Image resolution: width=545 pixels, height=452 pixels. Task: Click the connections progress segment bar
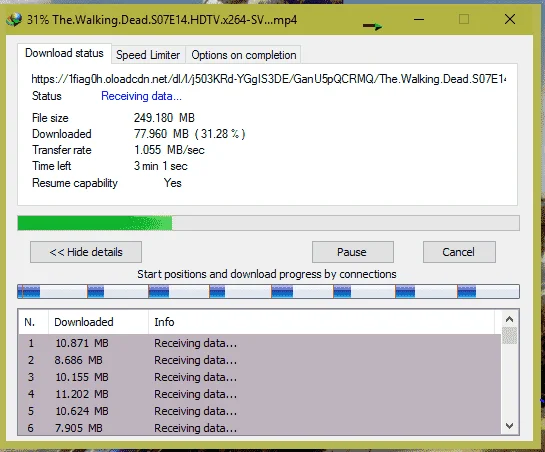(268, 291)
